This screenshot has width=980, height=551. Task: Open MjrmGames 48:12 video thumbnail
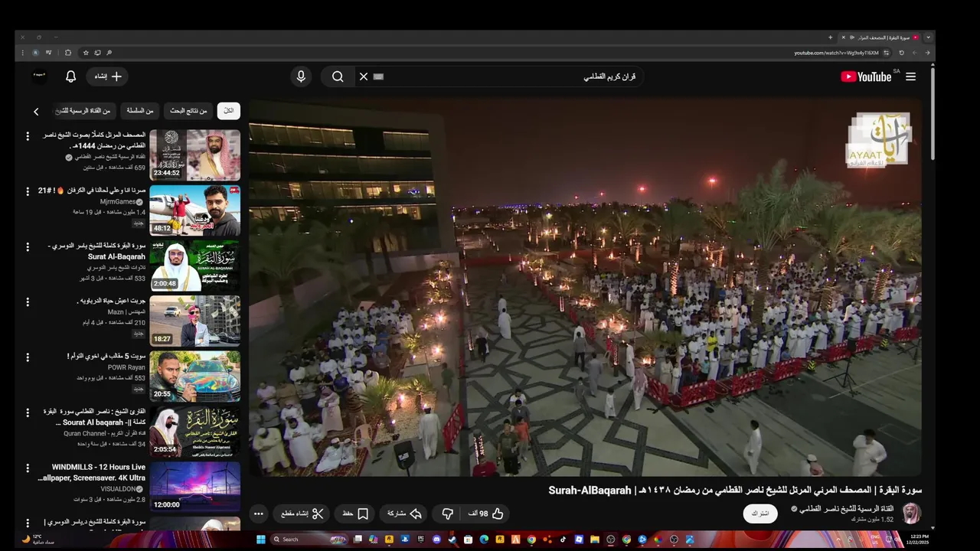[194, 210]
